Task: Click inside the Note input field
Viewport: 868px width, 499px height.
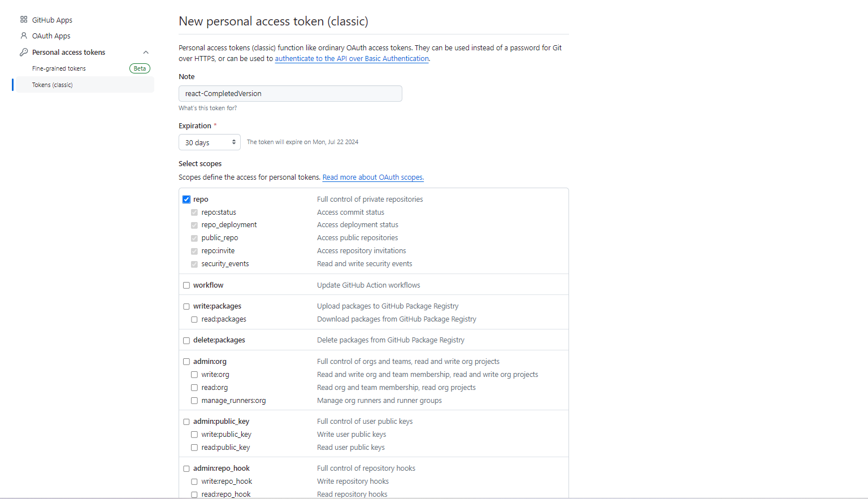Action: (290, 93)
